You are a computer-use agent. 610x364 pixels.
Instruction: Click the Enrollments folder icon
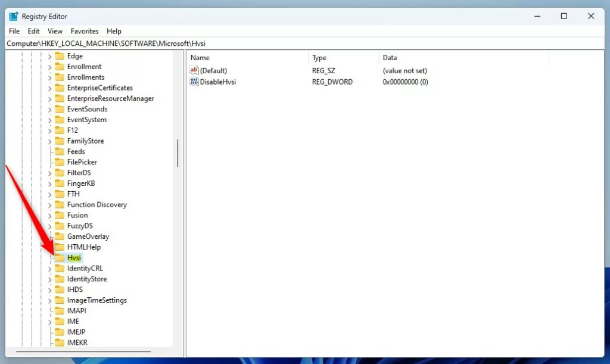click(x=60, y=77)
